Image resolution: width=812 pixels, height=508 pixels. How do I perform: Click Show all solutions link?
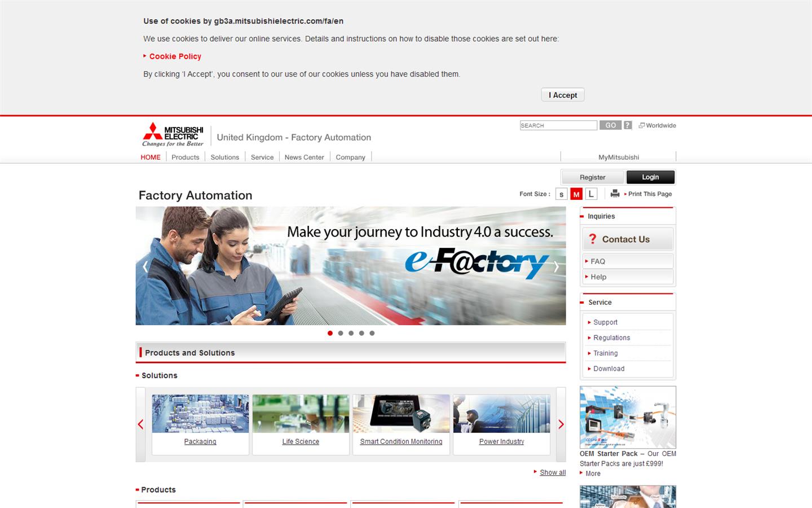click(553, 472)
